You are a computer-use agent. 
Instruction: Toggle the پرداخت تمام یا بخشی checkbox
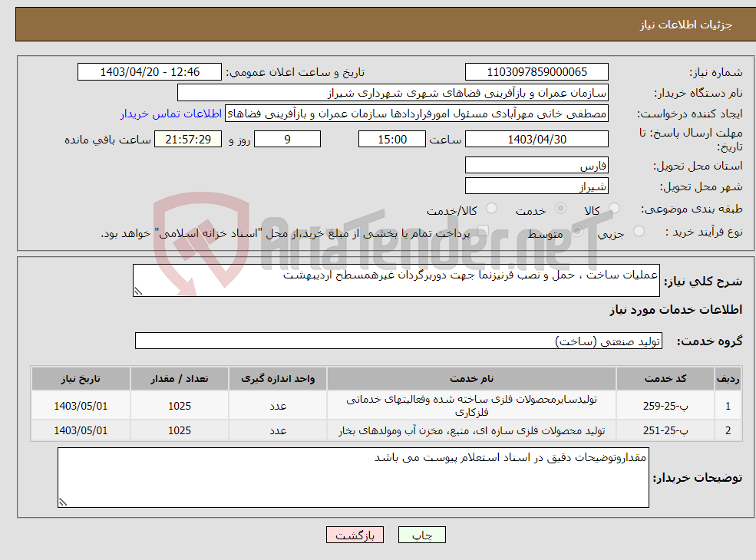pos(483,232)
